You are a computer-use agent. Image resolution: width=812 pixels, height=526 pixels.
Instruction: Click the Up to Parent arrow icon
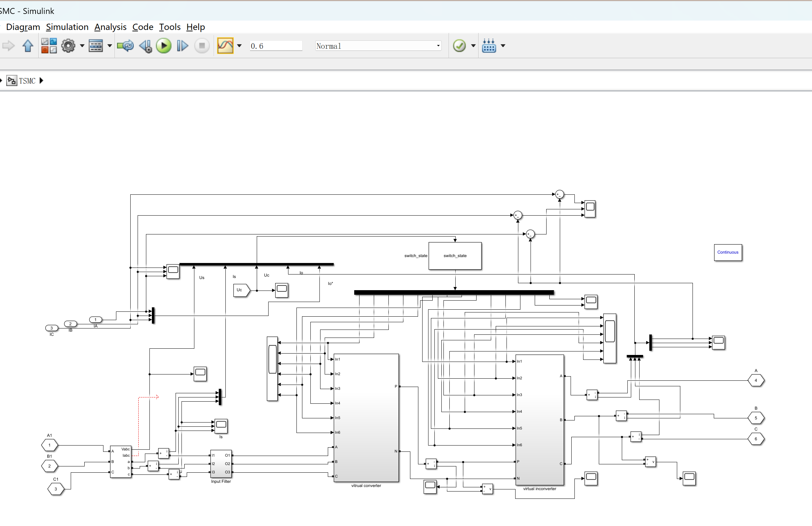28,46
